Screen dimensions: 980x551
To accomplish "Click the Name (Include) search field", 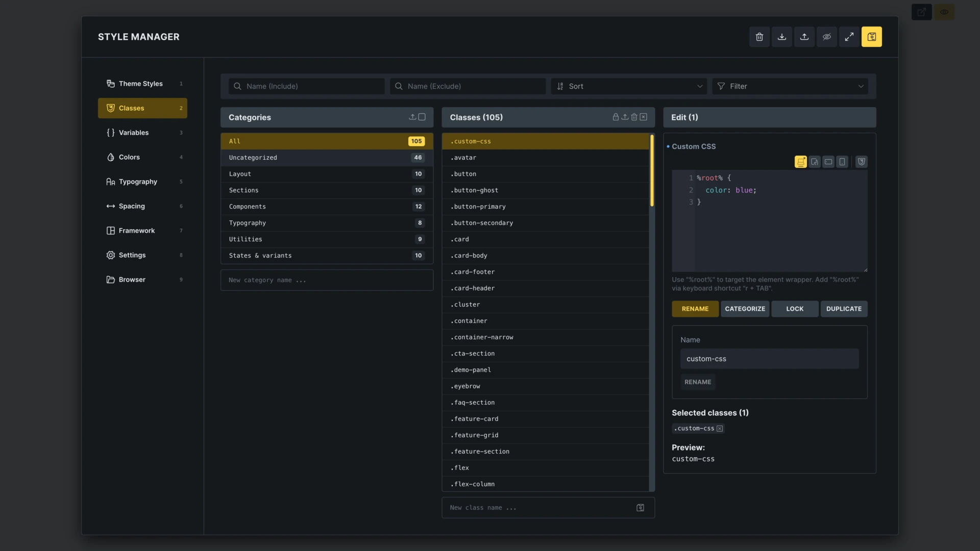I will pos(307,86).
